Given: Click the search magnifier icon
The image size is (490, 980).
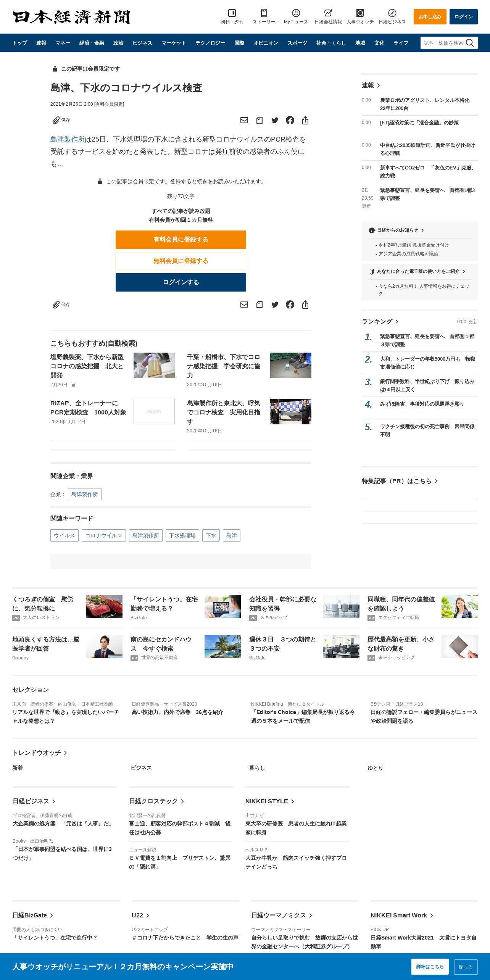Looking at the screenshot, I should 470,43.
